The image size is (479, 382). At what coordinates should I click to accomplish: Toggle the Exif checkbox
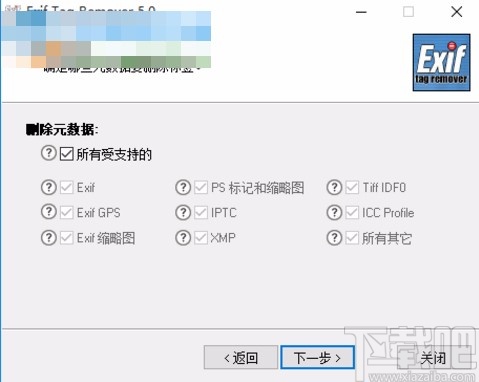coord(67,187)
